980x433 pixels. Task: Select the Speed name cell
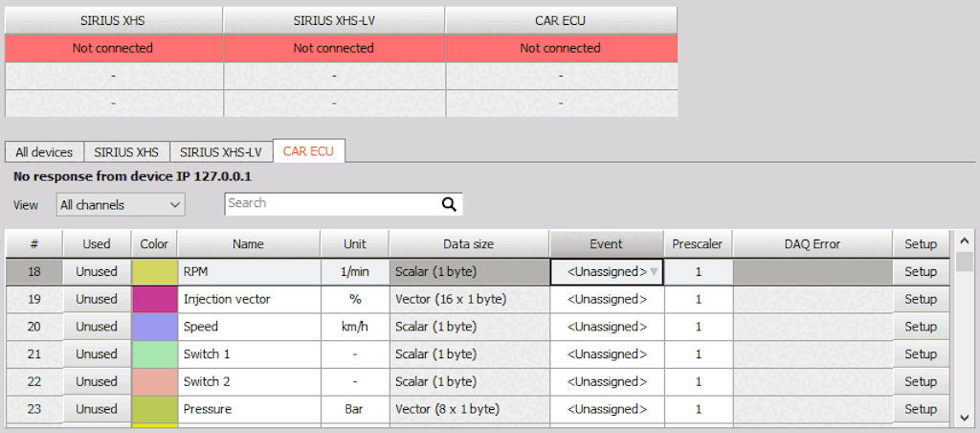point(250,327)
